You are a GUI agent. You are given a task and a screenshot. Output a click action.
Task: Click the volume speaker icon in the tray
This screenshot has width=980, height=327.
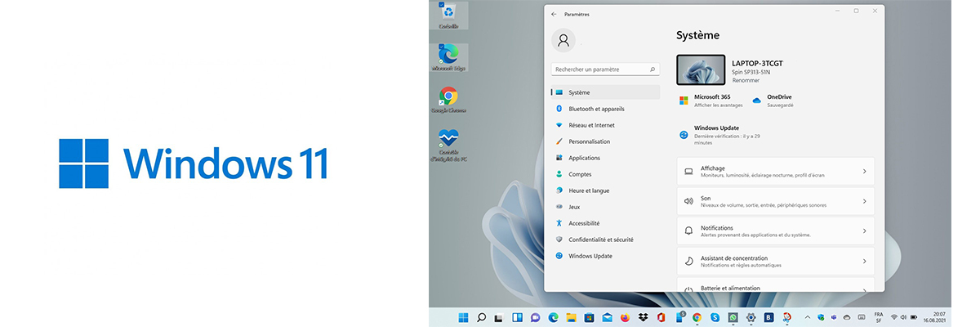(x=903, y=317)
